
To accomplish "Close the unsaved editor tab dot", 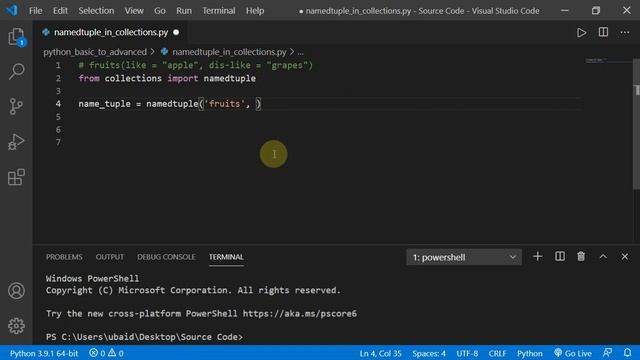I will (x=176, y=32).
